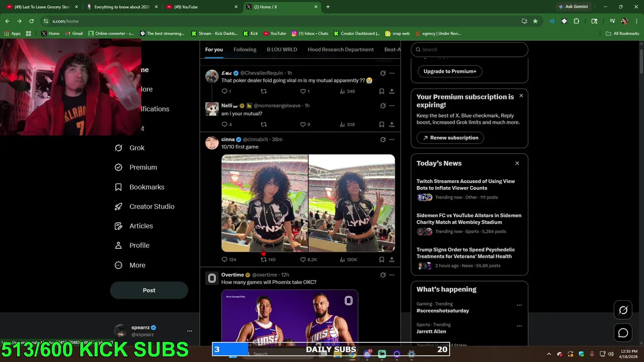This screenshot has height=362, width=644.
Task: Open Profile in the left sidebar
Action: (x=132, y=245)
